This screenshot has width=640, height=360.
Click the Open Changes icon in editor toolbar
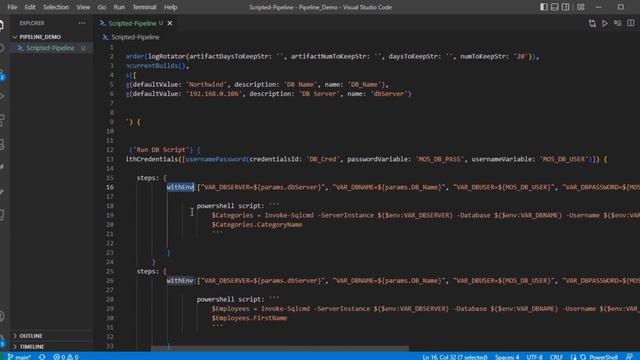[592, 23]
